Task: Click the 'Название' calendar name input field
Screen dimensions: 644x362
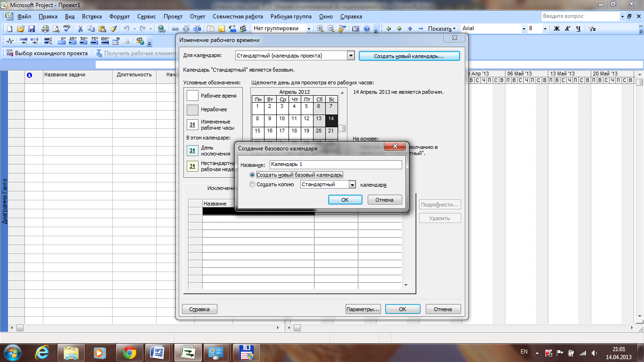Action: point(336,165)
